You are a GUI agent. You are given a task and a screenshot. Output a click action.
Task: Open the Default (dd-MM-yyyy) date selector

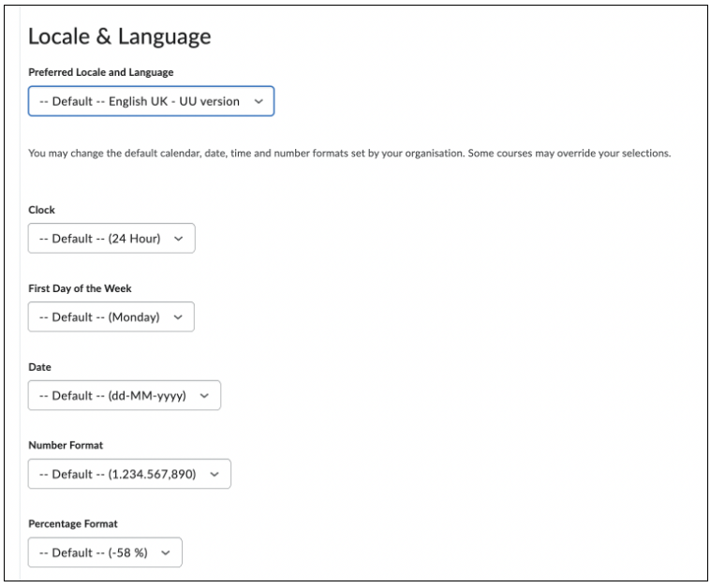[125, 395]
